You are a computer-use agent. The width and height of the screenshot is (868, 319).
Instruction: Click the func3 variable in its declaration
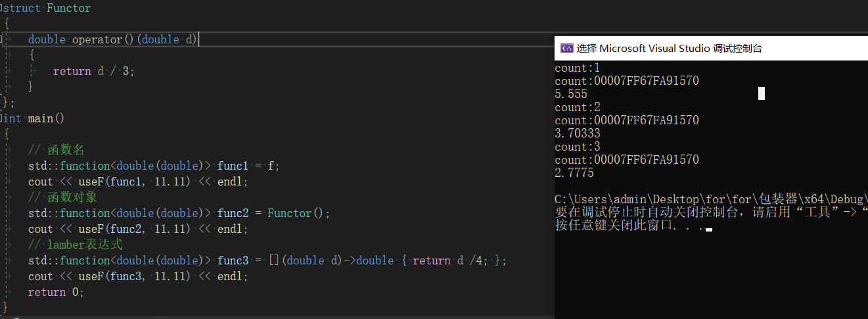click(x=232, y=260)
